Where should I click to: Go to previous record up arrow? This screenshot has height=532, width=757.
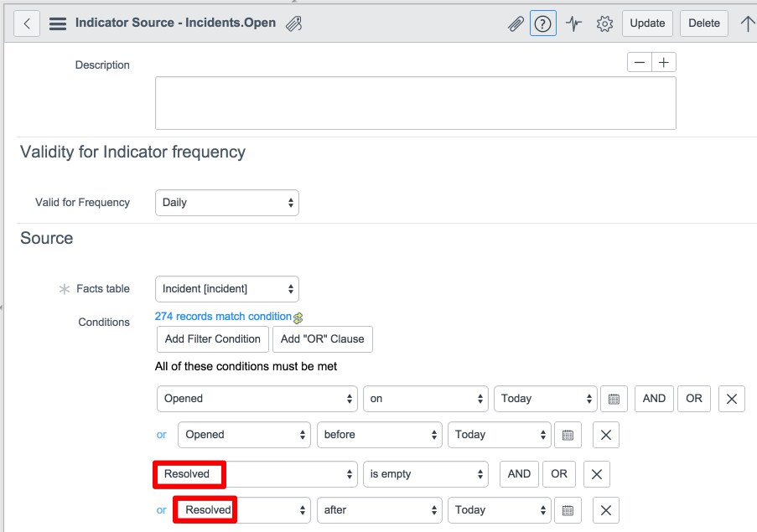pyautogui.click(x=747, y=23)
